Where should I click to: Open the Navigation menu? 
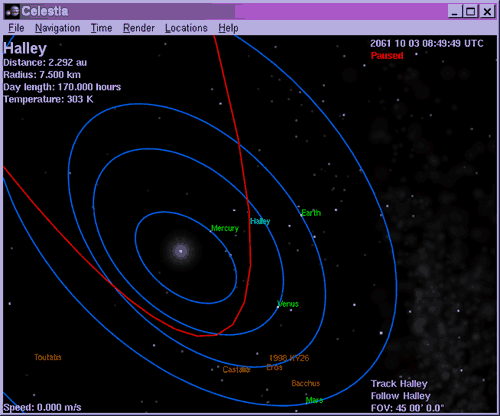pyautogui.click(x=57, y=28)
